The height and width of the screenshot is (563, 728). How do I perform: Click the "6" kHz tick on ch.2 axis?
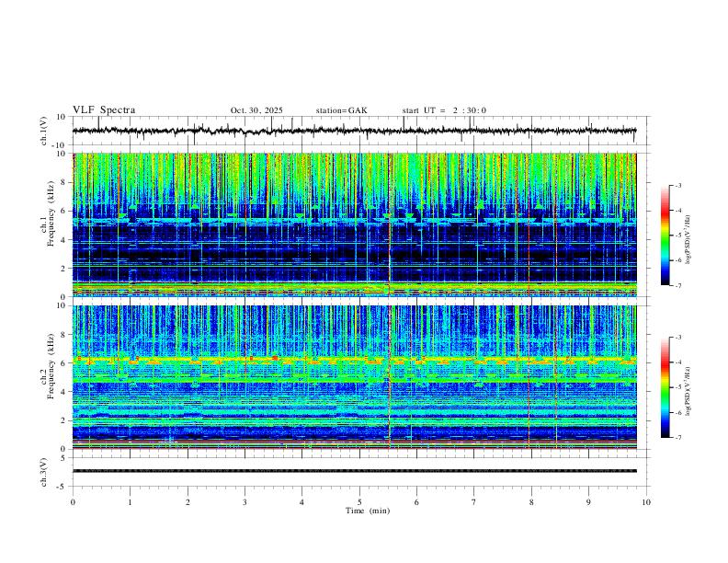pyautogui.click(x=64, y=362)
